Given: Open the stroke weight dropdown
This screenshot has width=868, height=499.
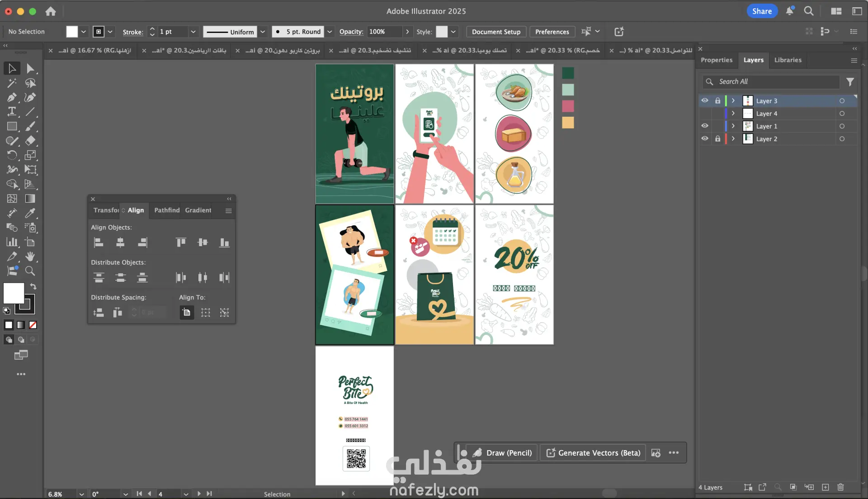Looking at the screenshot, I should [x=193, y=32].
